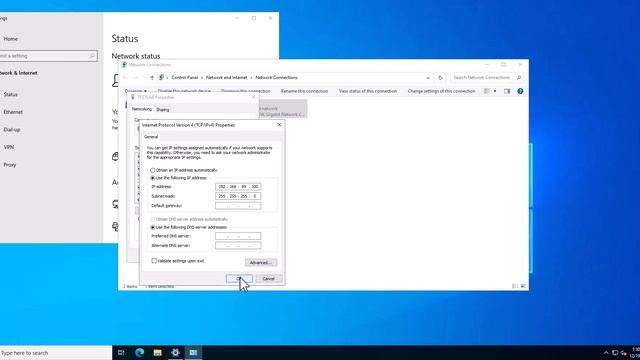
Task: Open Home in Settings window
Action: (x=11, y=39)
